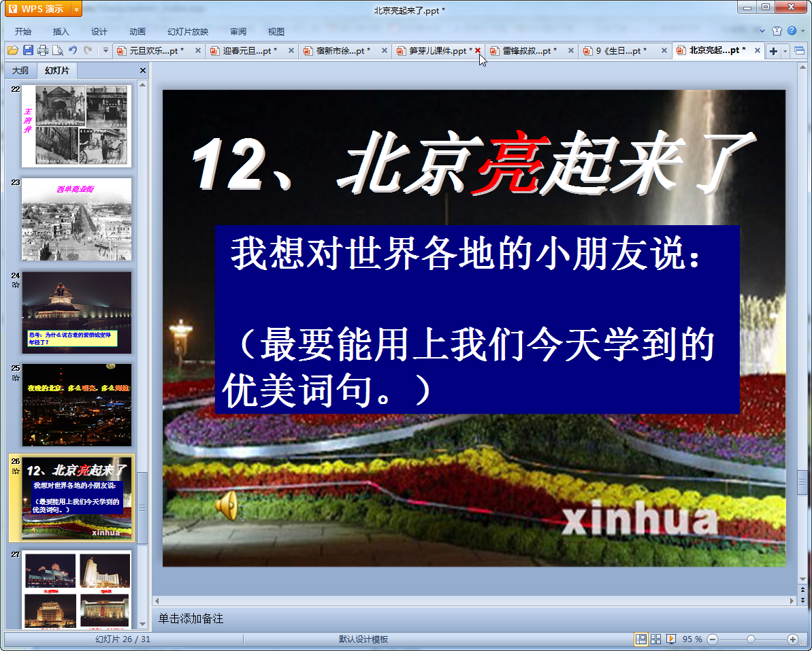The width and height of the screenshot is (812, 651).
Task: Expand dropdown arrow beside new tab plus
Action: tap(785, 51)
